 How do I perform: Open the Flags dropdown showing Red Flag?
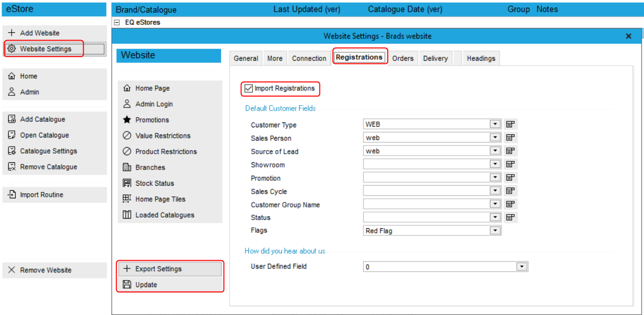[495, 230]
